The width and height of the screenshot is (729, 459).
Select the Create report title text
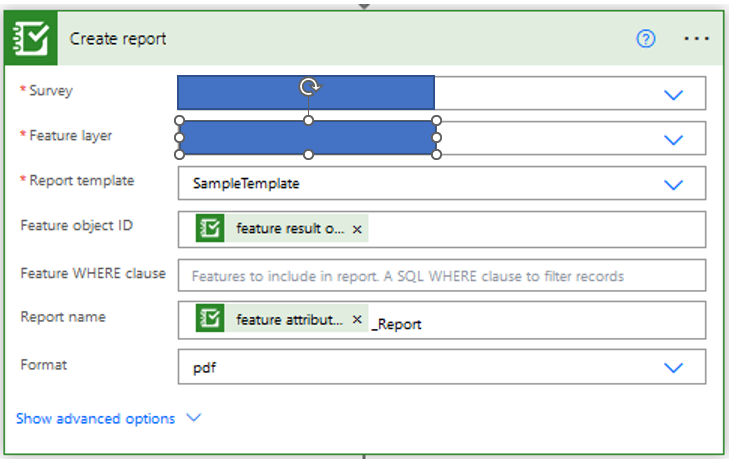tap(118, 39)
